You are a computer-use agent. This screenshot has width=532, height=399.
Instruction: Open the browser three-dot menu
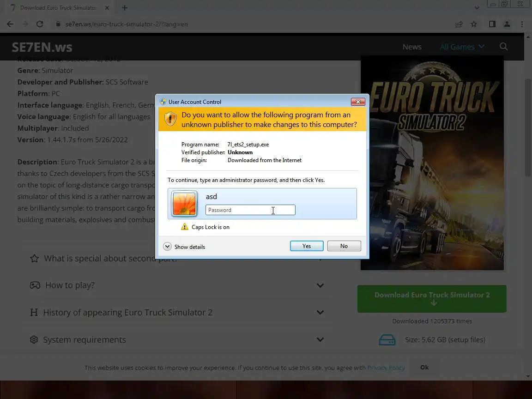[x=522, y=24]
